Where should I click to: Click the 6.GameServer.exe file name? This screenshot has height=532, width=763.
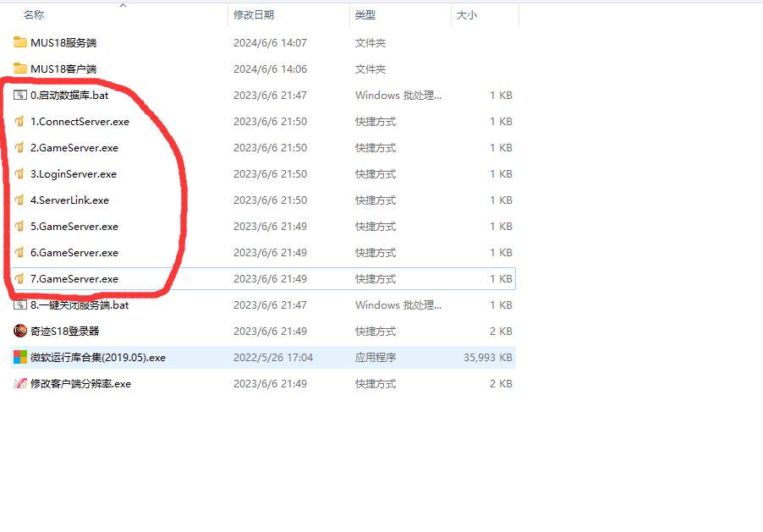click(74, 252)
